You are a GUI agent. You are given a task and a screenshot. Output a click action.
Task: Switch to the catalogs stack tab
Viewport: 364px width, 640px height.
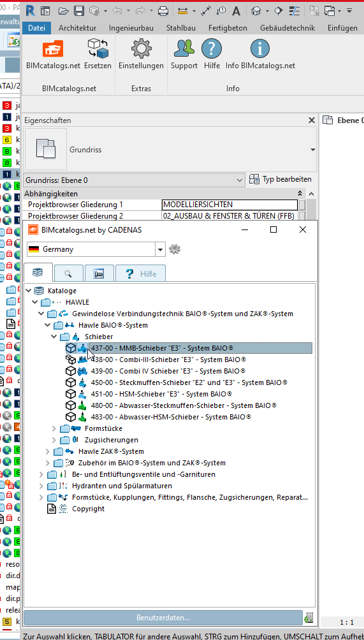coord(38,273)
